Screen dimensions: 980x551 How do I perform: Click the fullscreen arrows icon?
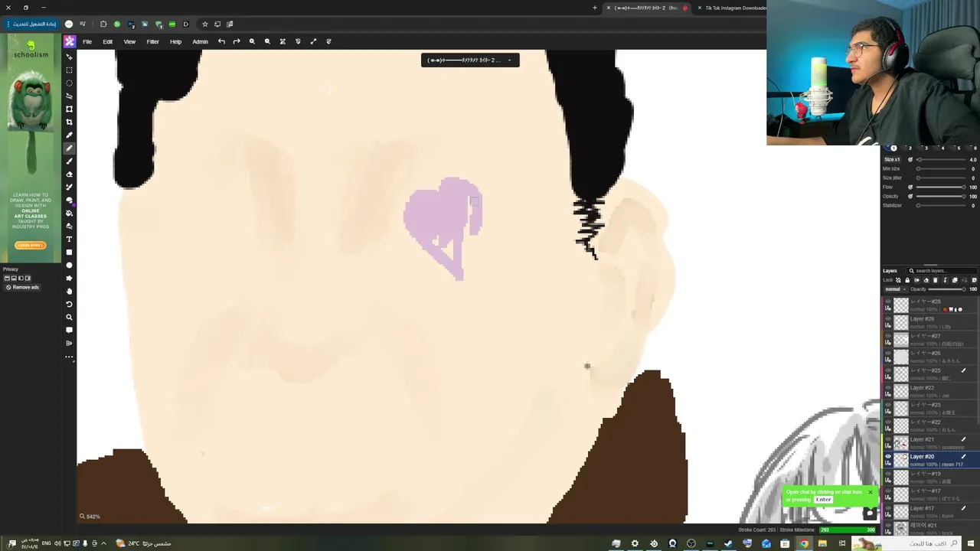coord(313,41)
